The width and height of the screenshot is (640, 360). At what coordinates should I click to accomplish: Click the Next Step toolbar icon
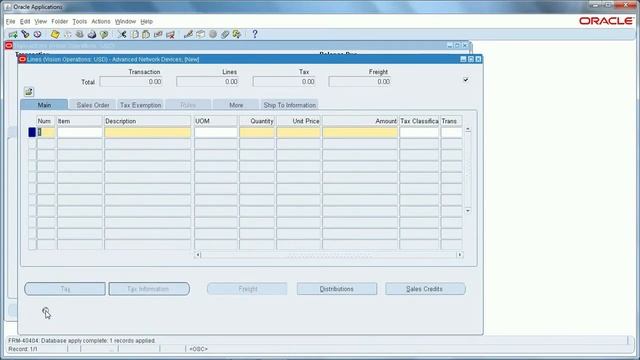coord(67,35)
